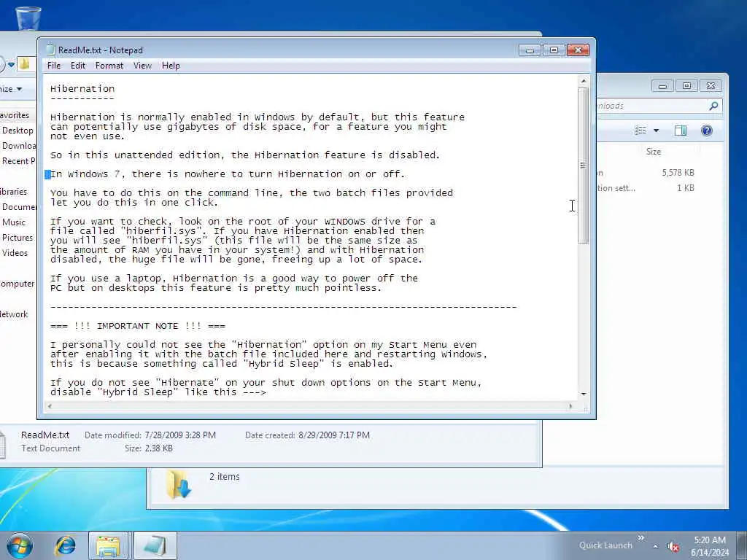Image resolution: width=747 pixels, height=560 pixels.
Task: Open the Explorer help question mark icon
Action: [706, 131]
